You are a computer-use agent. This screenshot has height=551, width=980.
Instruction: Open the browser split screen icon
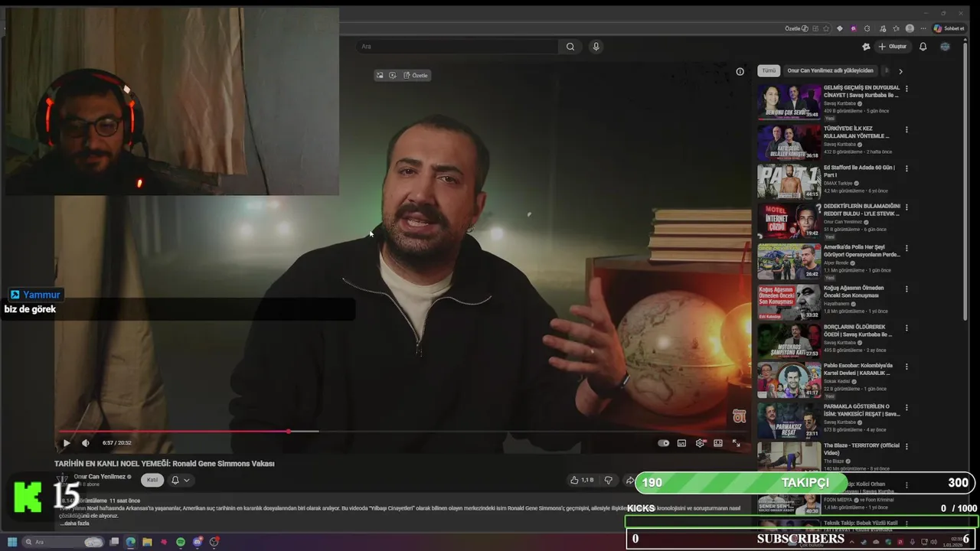coord(815,28)
